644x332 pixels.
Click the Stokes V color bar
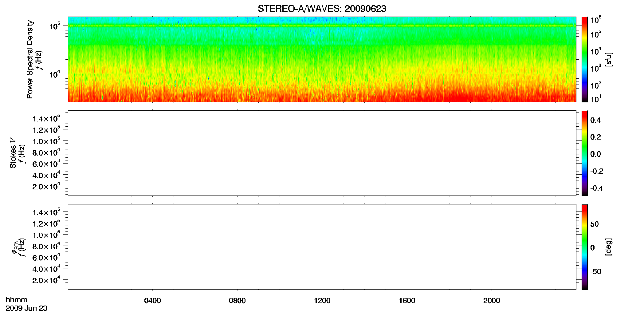pyautogui.click(x=585, y=153)
